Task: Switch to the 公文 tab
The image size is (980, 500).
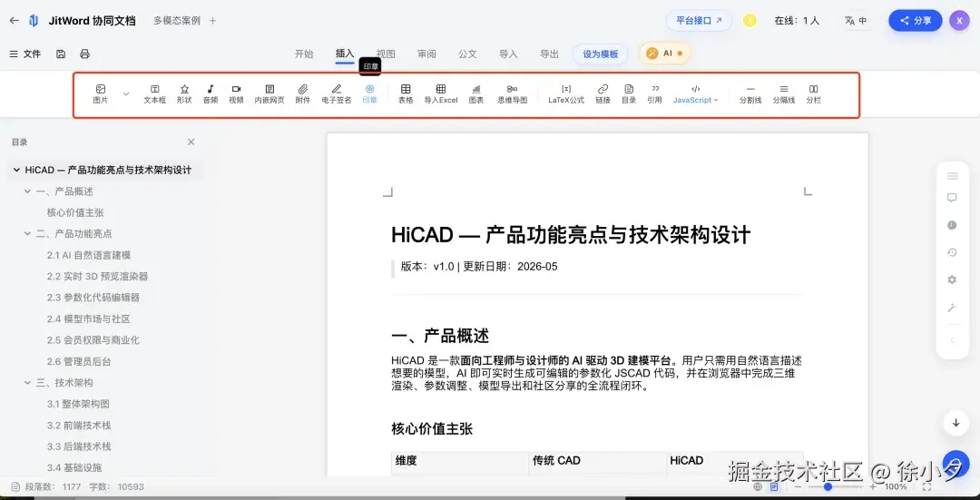Action: pyautogui.click(x=467, y=54)
